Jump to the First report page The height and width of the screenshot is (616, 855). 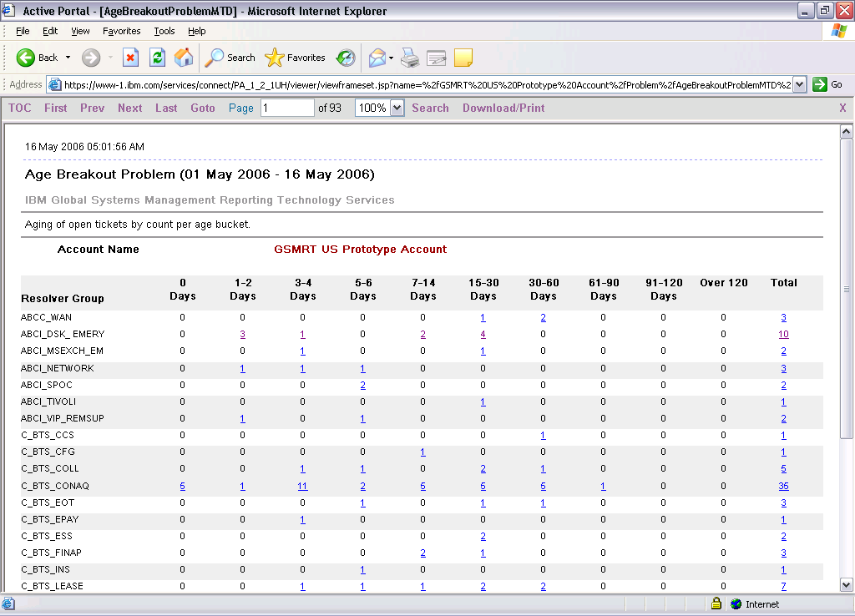56,108
